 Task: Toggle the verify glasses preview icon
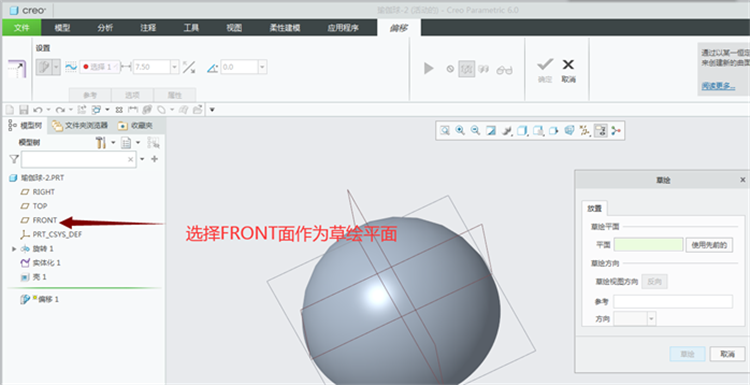504,70
